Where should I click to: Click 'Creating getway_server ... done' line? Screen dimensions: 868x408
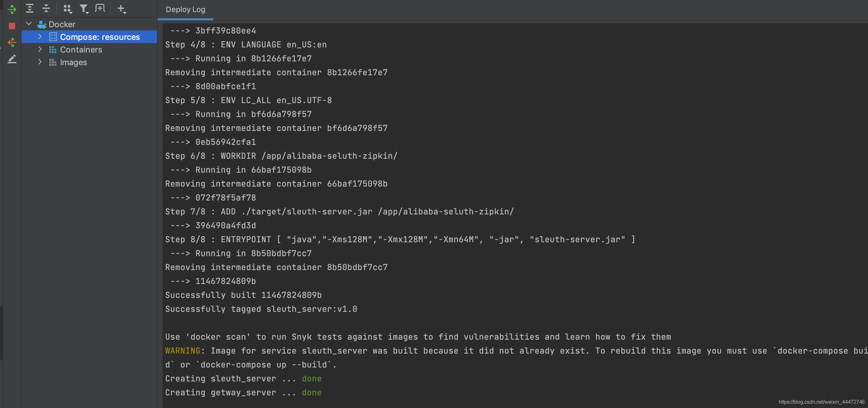coord(243,393)
